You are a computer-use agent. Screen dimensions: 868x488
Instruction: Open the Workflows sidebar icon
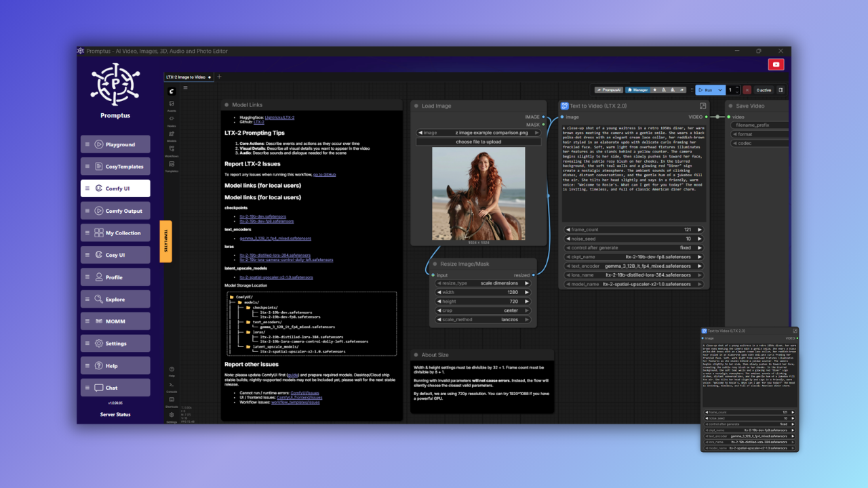click(x=172, y=150)
